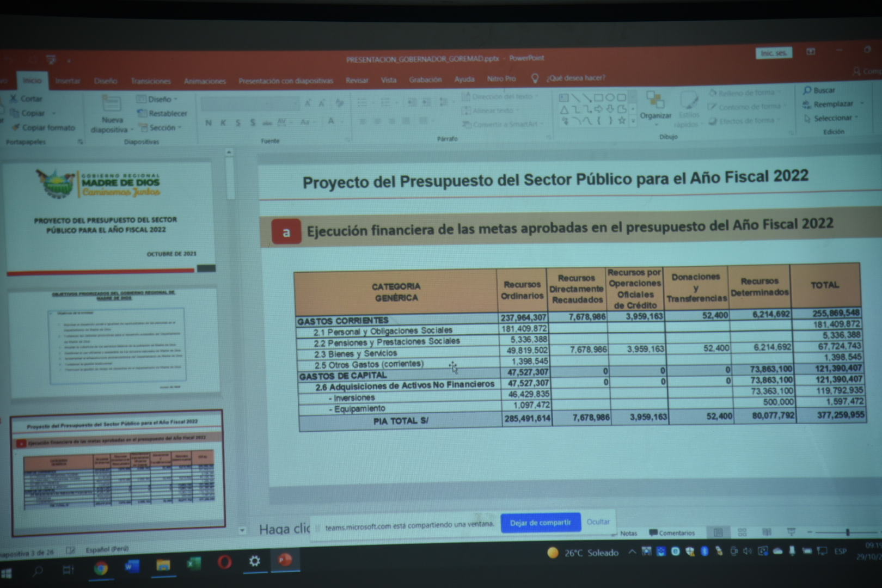The height and width of the screenshot is (588, 882).
Task: Click the Buscar command
Action: coord(819,90)
